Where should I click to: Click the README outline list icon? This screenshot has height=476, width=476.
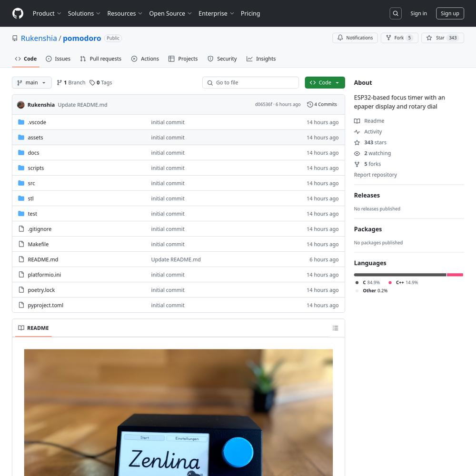(x=335, y=328)
